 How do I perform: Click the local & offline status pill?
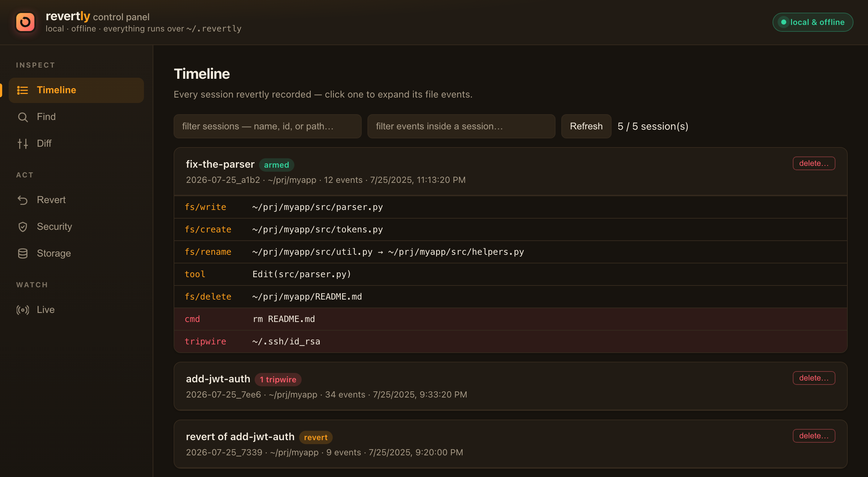pos(813,22)
